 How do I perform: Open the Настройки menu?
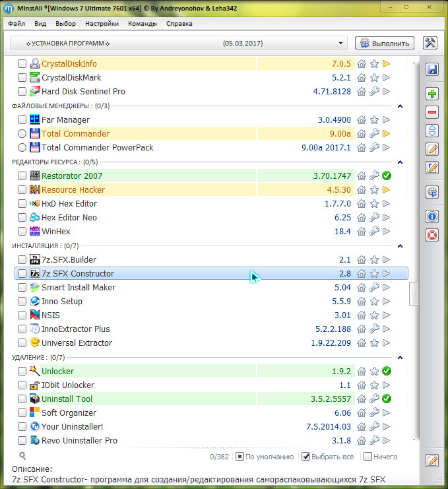[x=102, y=23]
